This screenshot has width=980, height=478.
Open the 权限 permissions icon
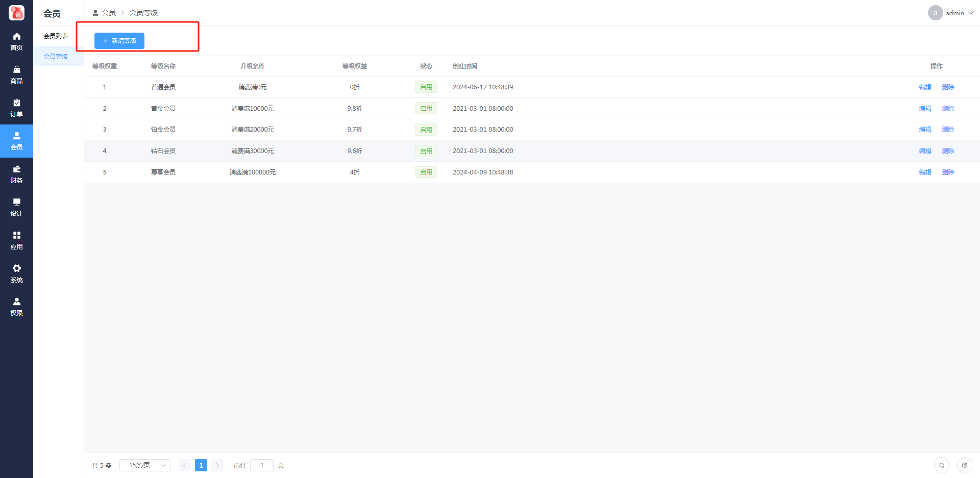[x=16, y=302]
